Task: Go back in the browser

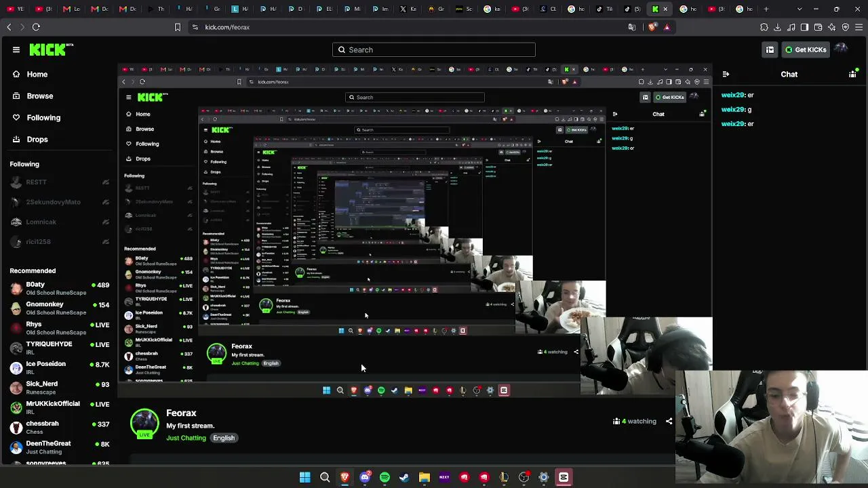Action: 9,27
